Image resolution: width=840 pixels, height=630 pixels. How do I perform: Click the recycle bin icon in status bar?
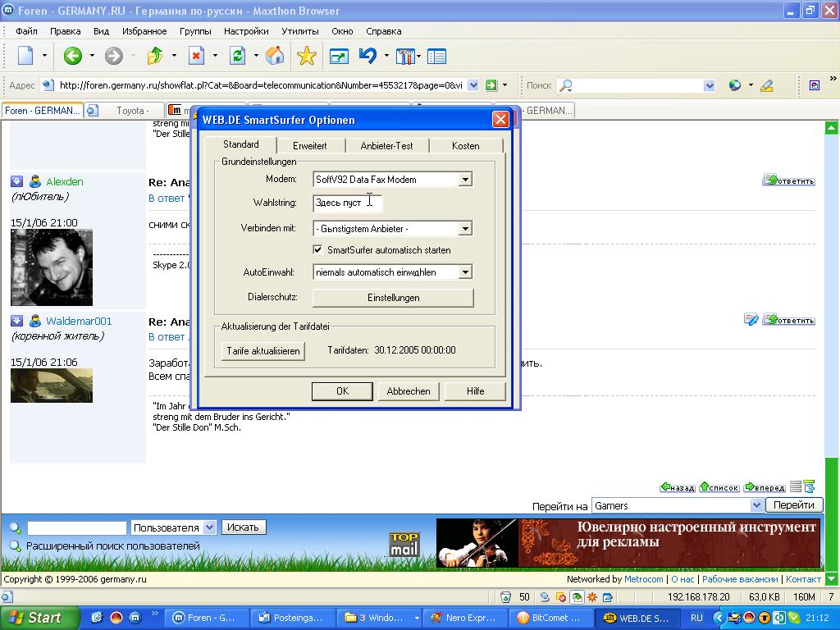click(506, 597)
